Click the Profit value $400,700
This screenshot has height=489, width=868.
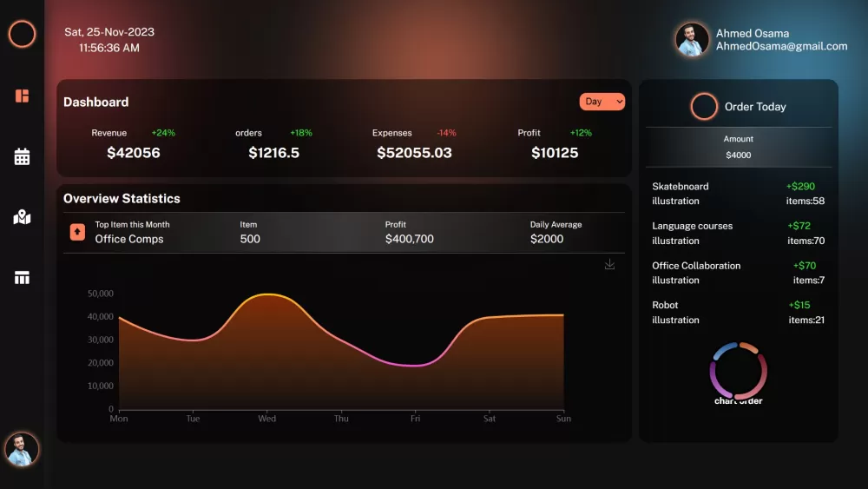pos(409,239)
